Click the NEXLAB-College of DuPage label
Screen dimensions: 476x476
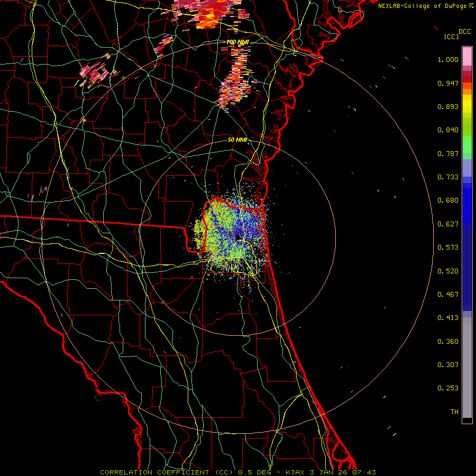click(x=422, y=6)
